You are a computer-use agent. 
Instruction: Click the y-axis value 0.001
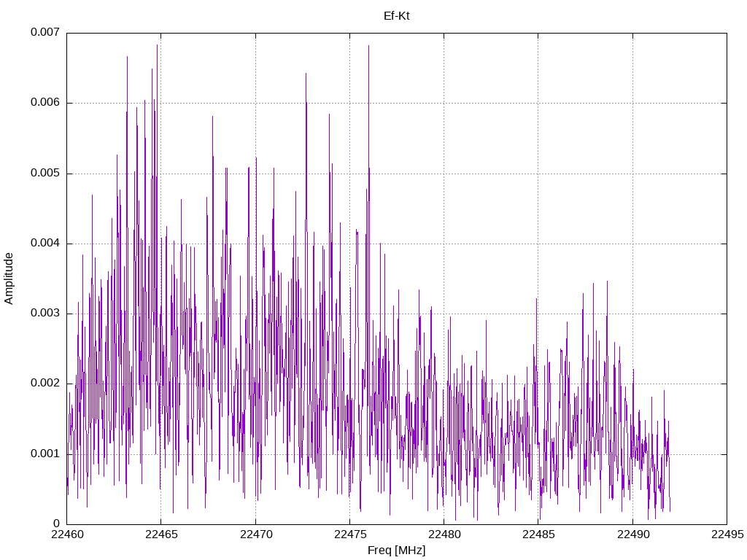point(45,454)
